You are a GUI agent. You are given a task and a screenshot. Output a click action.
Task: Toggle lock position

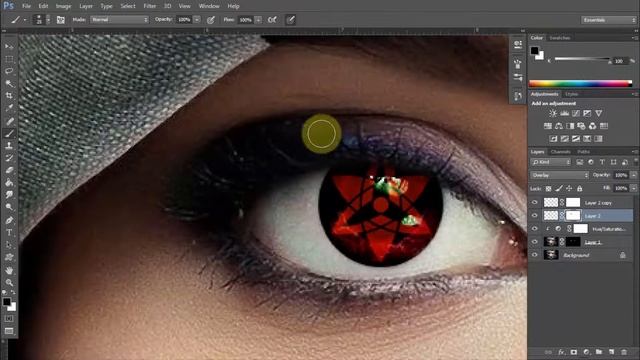569,189
